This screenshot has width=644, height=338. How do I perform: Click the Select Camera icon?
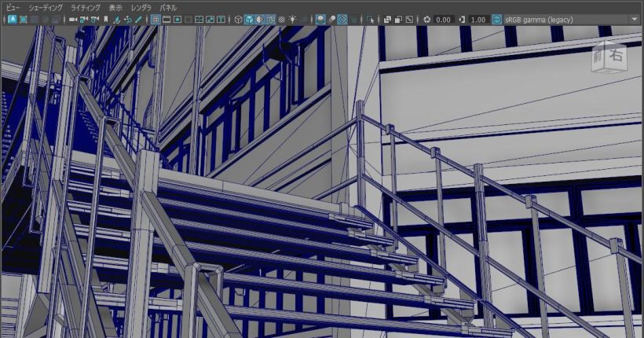[73, 20]
